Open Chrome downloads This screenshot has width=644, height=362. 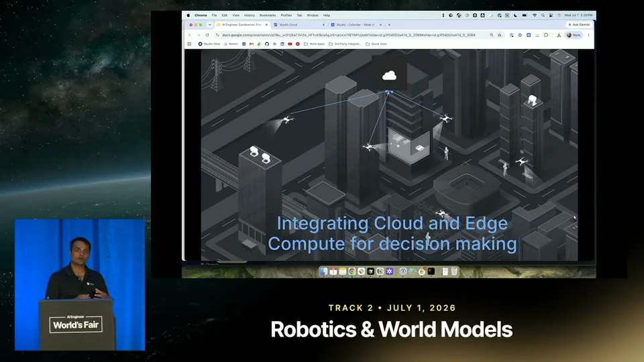point(559,35)
